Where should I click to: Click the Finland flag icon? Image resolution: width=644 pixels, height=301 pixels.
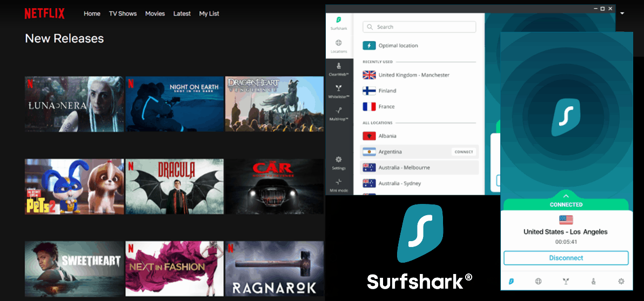tap(369, 91)
